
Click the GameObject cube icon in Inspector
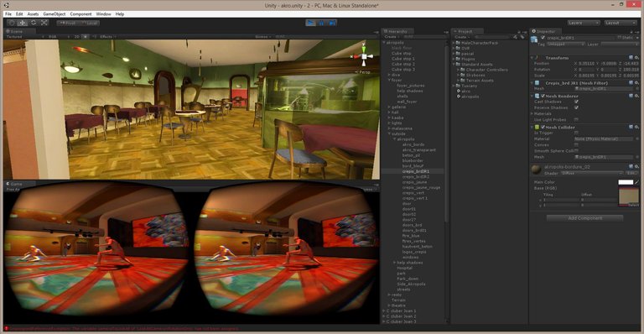click(534, 39)
